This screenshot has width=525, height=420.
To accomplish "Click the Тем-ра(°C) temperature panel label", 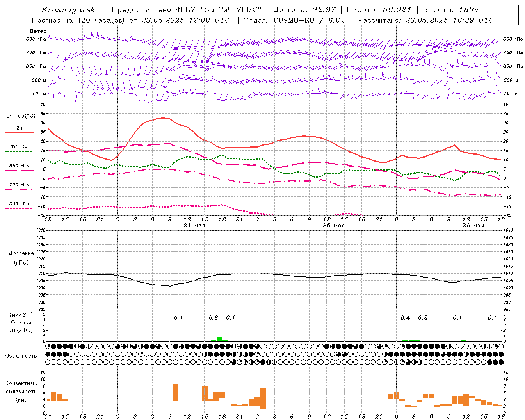I will point(19,116).
